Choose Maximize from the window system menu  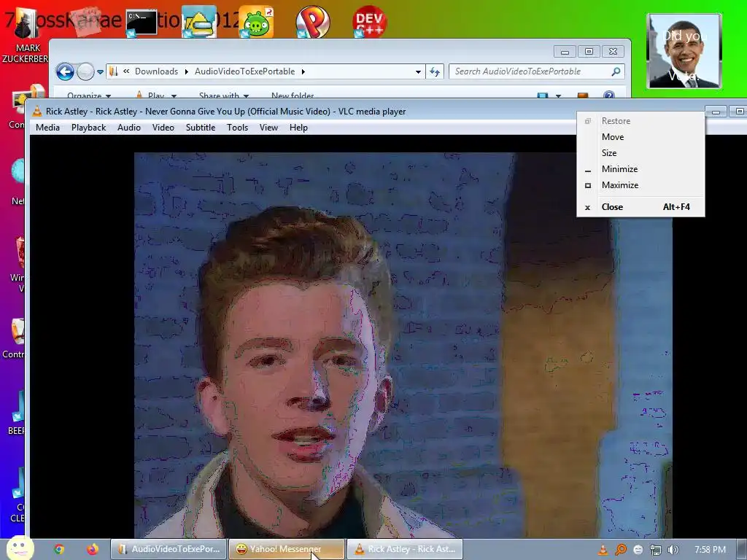pyautogui.click(x=640, y=185)
